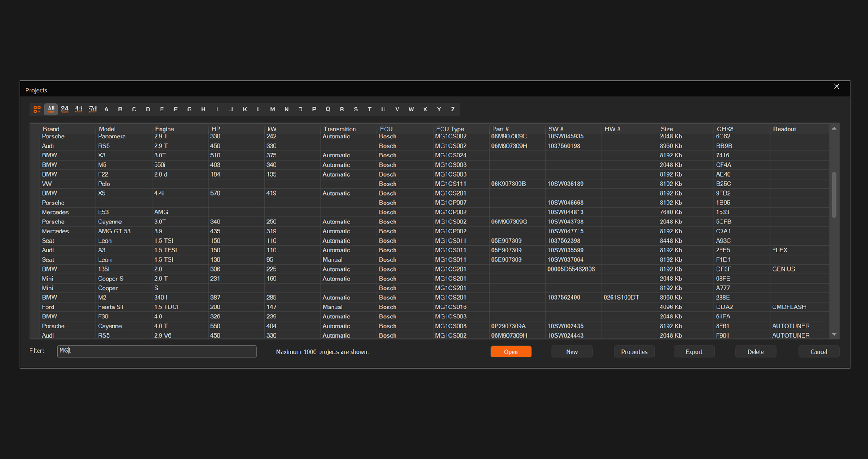The width and height of the screenshot is (868, 459).
Task: Sort by the ECU Type column header
Action: pyautogui.click(x=450, y=129)
